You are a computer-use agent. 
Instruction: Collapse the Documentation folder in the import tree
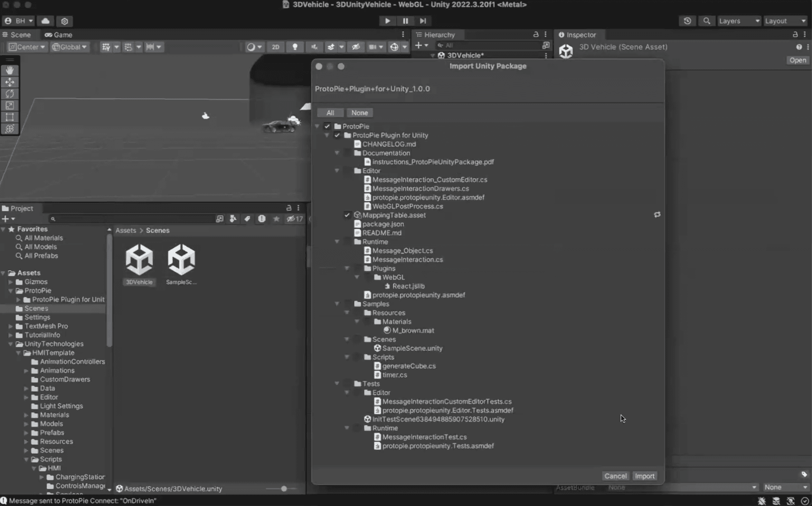click(337, 153)
